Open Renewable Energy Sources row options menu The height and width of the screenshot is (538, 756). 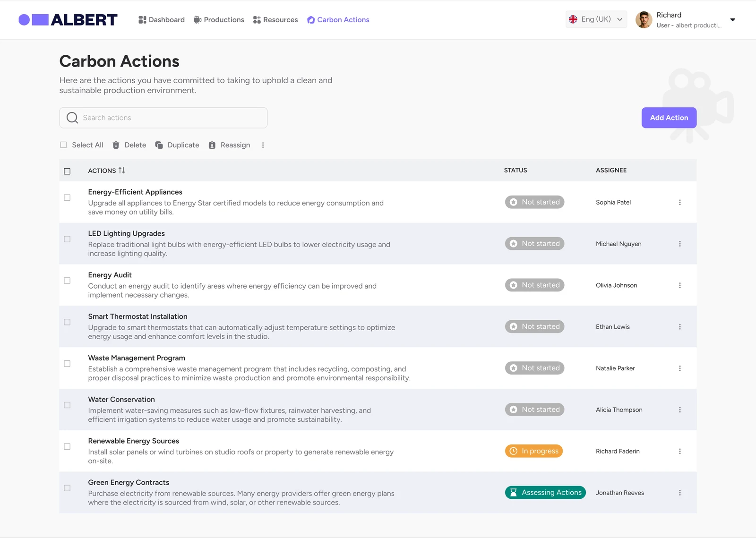[x=680, y=451]
